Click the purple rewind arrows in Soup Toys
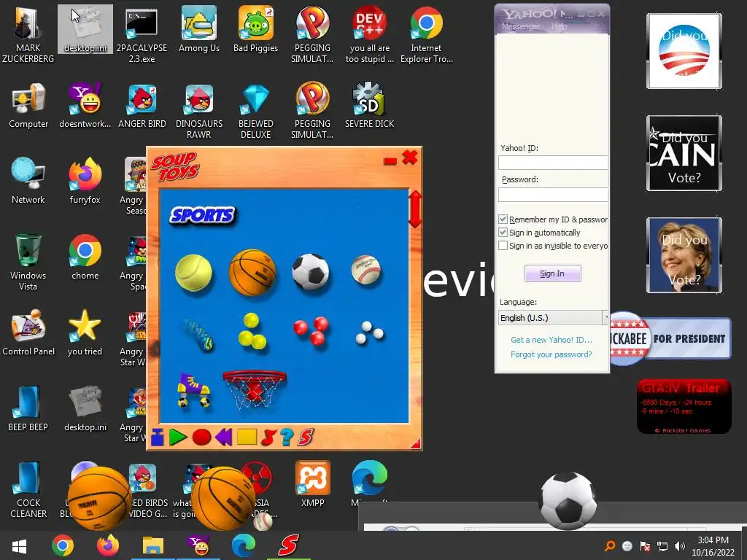747x560 pixels. coord(223,437)
